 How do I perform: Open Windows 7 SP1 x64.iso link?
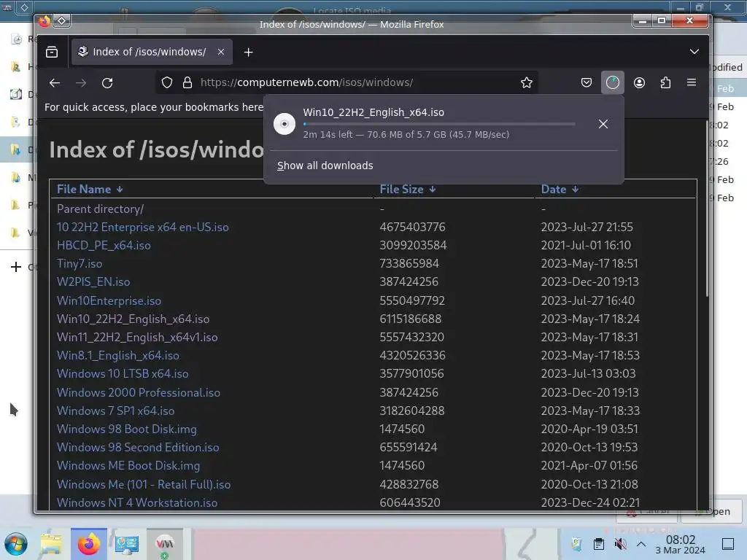116,411
